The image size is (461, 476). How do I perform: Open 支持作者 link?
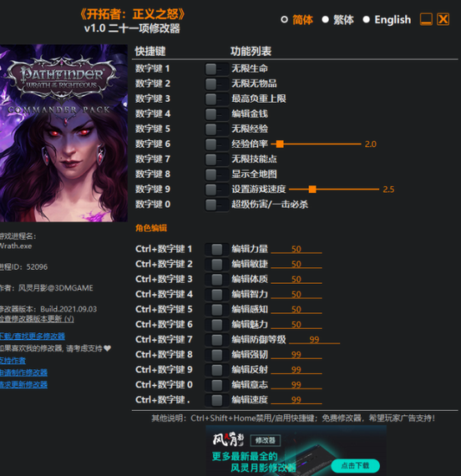(13, 361)
